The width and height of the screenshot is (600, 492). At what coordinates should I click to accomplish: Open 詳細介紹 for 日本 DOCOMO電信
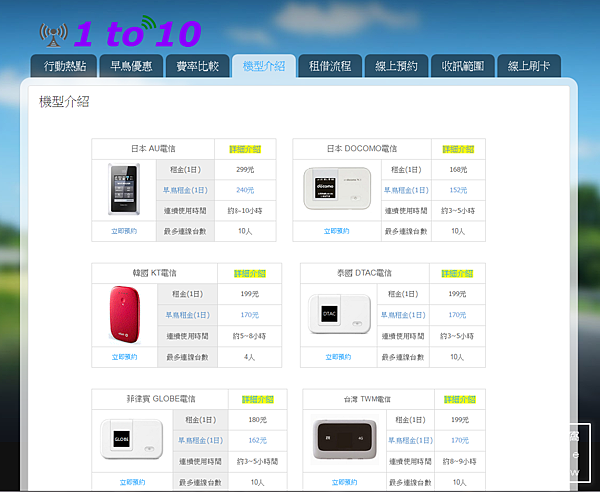click(458, 149)
